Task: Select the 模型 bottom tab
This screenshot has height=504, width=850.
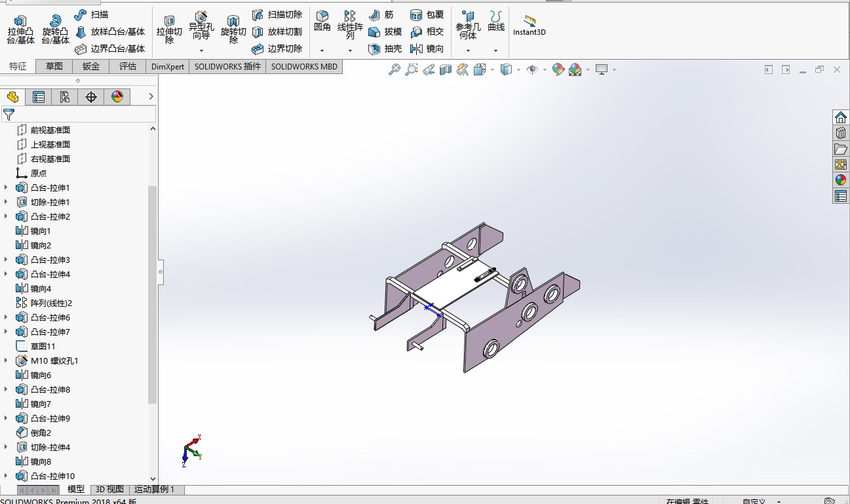Action: (76, 489)
